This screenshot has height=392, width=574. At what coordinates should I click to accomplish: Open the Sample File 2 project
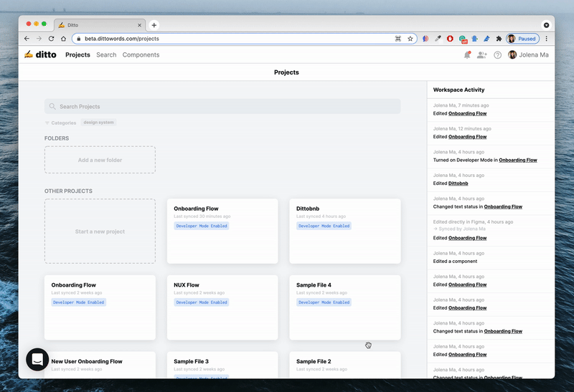tap(345, 365)
